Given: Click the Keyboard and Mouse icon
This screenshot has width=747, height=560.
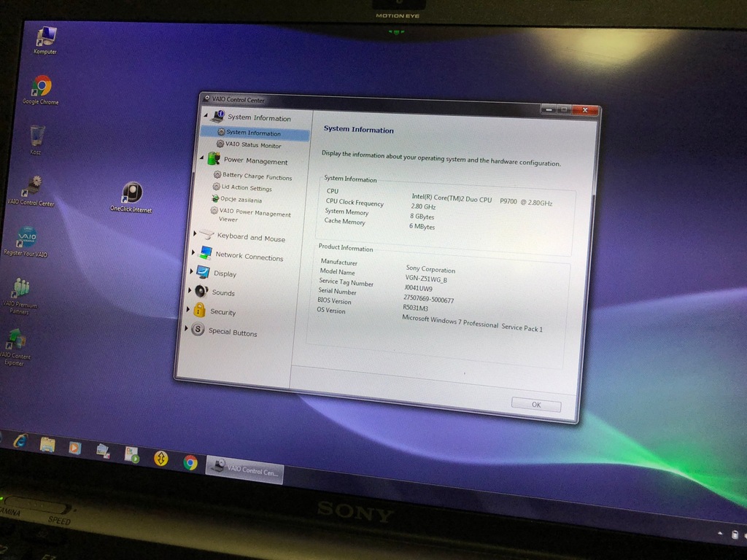Looking at the screenshot, I should [x=206, y=234].
